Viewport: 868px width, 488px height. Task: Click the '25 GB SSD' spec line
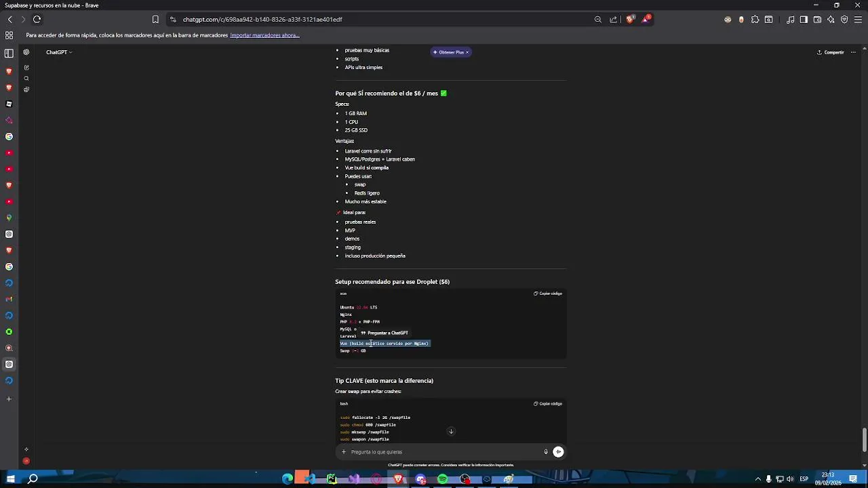coord(356,130)
